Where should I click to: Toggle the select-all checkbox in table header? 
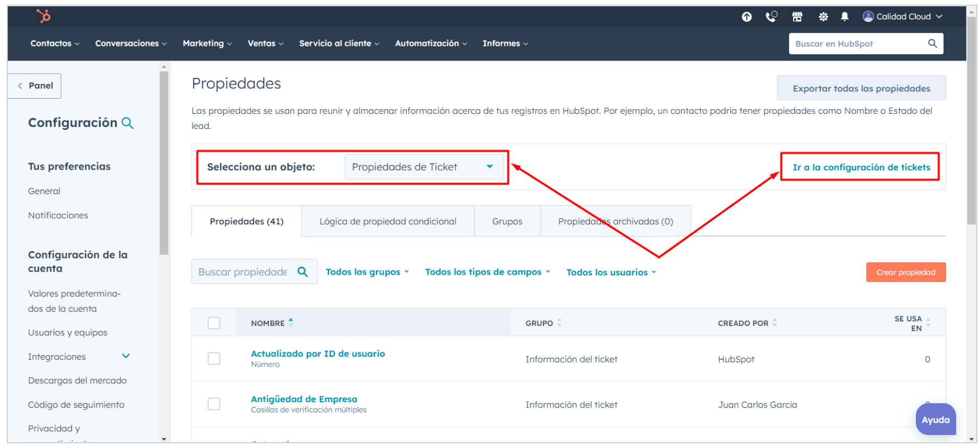click(x=214, y=323)
